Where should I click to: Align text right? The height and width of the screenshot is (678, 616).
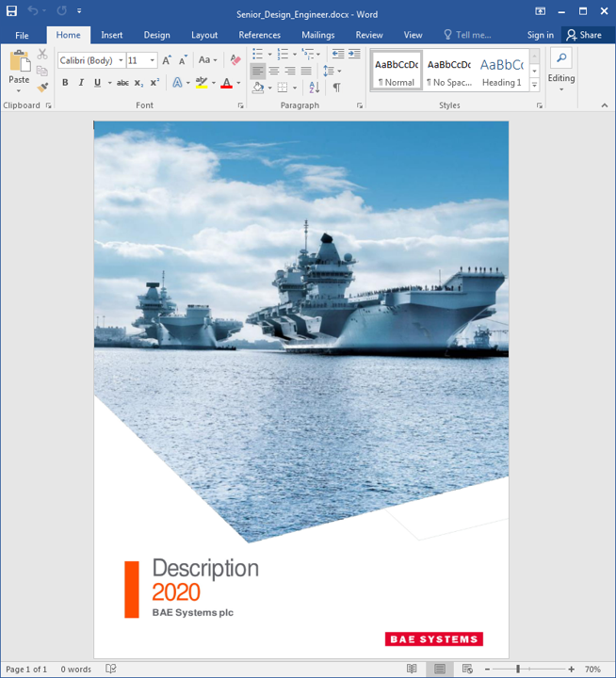[x=290, y=71]
